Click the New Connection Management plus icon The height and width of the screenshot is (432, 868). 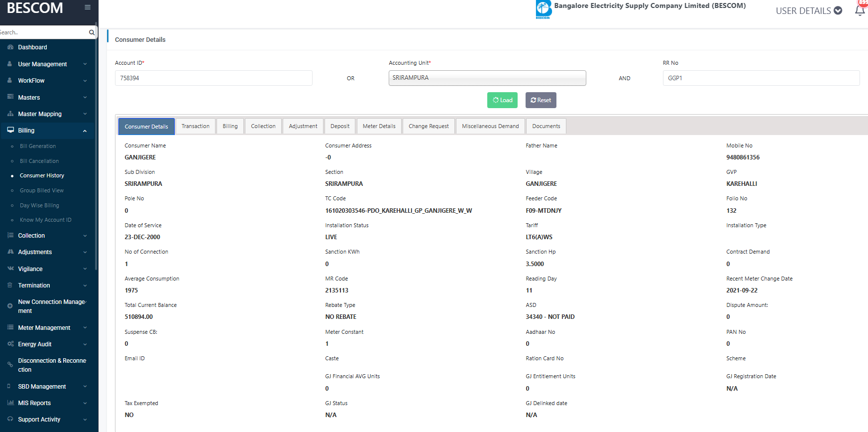[x=10, y=306]
